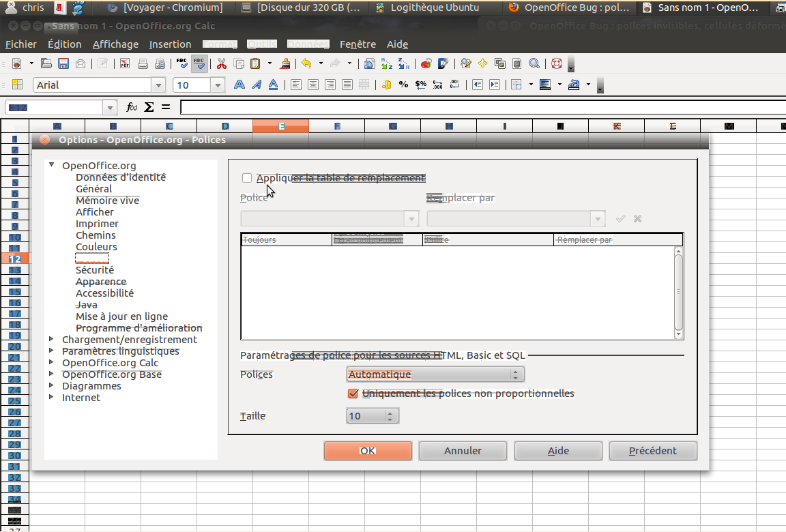Toggle centered horizontal alignment

[x=312, y=85]
